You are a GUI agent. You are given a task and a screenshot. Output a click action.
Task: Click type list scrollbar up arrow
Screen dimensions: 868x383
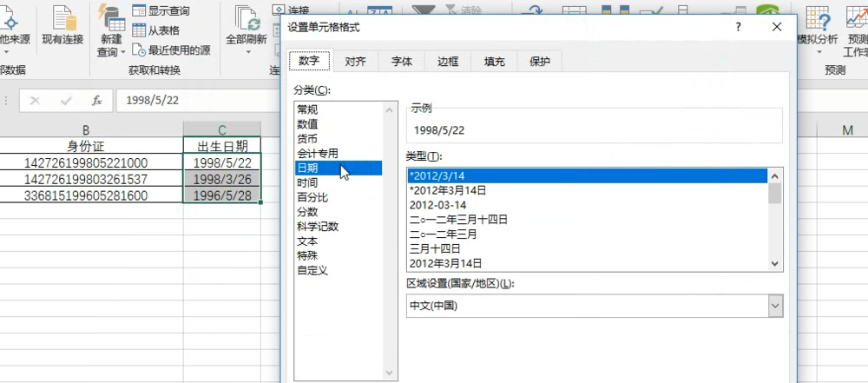(775, 175)
